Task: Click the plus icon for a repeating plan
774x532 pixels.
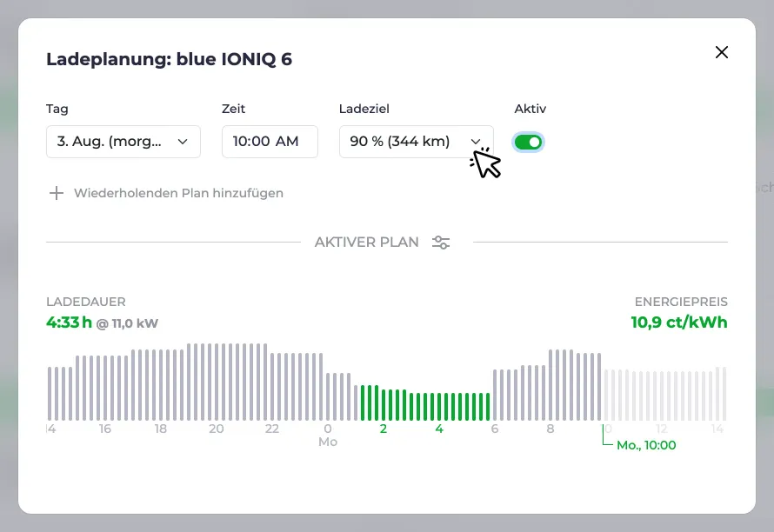Action: point(57,193)
